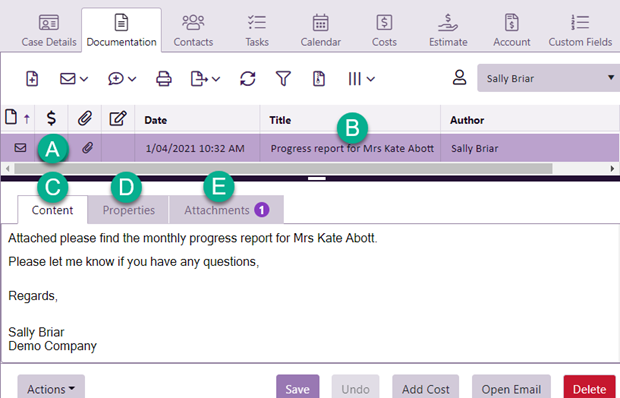Click the new email envelope icon

tap(68, 79)
